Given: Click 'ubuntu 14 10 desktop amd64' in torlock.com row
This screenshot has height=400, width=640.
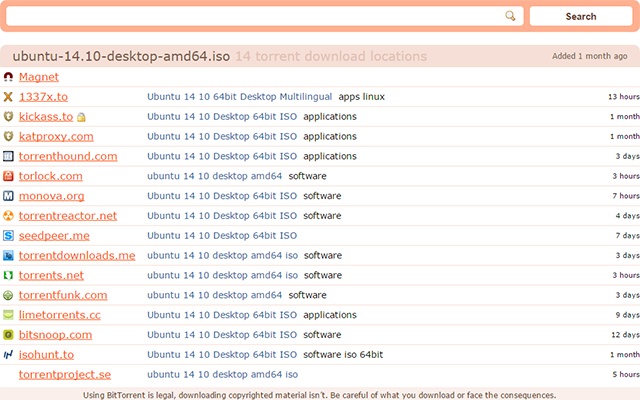Looking at the screenshot, I should pyautogui.click(x=215, y=176).
